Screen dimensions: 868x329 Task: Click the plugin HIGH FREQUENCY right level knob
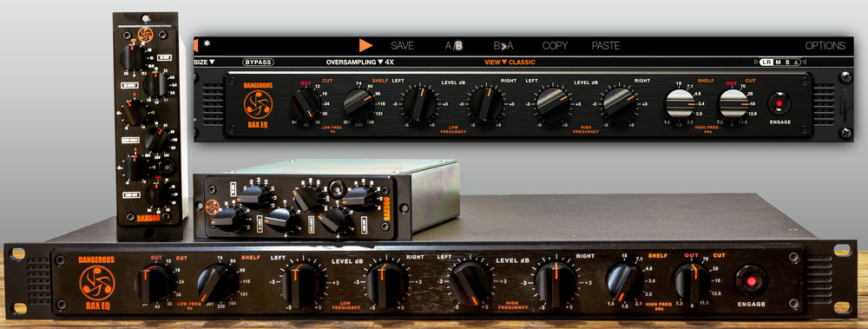point(619,103)
